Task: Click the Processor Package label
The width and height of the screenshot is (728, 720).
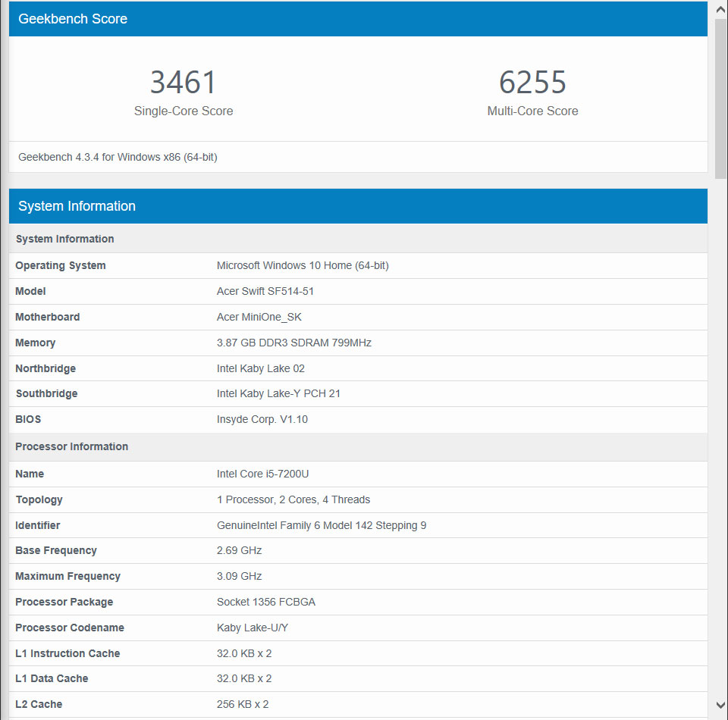Action: tap(64, 602)
